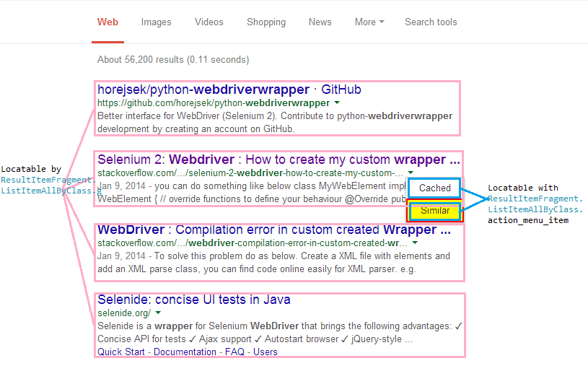588x366 pixels.
Task: Open Search tools options
Action: (x=431, y=22)
